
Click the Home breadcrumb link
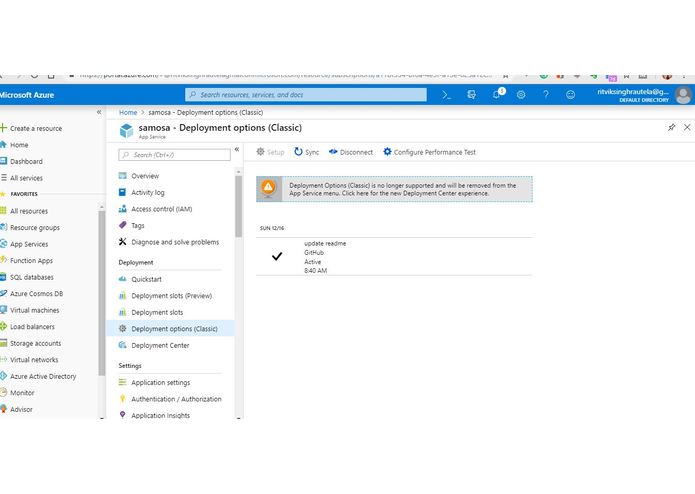tap(128, 113)
